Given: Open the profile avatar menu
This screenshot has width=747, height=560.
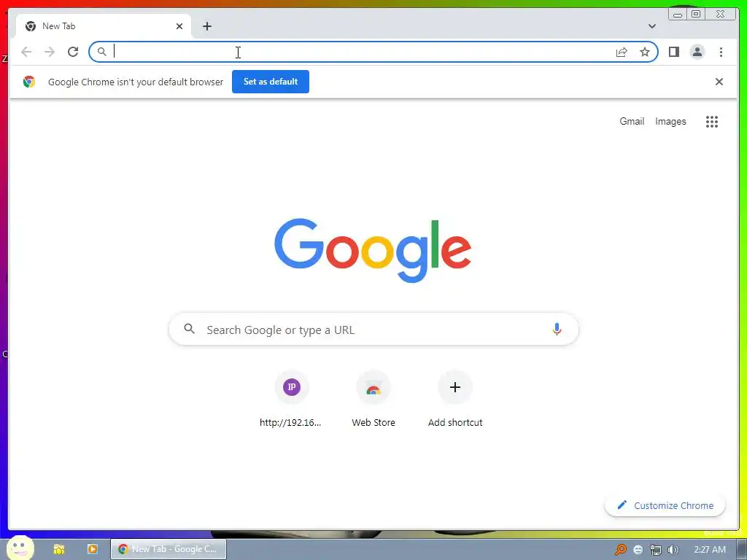Looking at the screenshot, I should (697, 52).
